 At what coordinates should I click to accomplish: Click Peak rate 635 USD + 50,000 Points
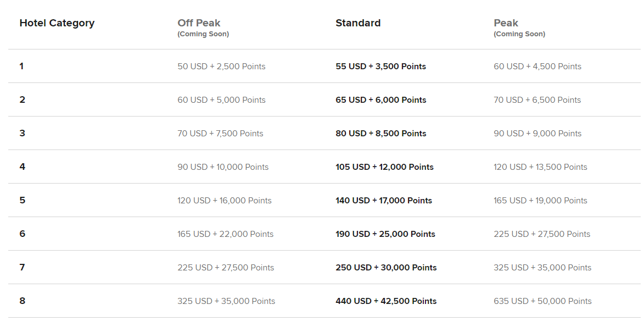point(542,301)
